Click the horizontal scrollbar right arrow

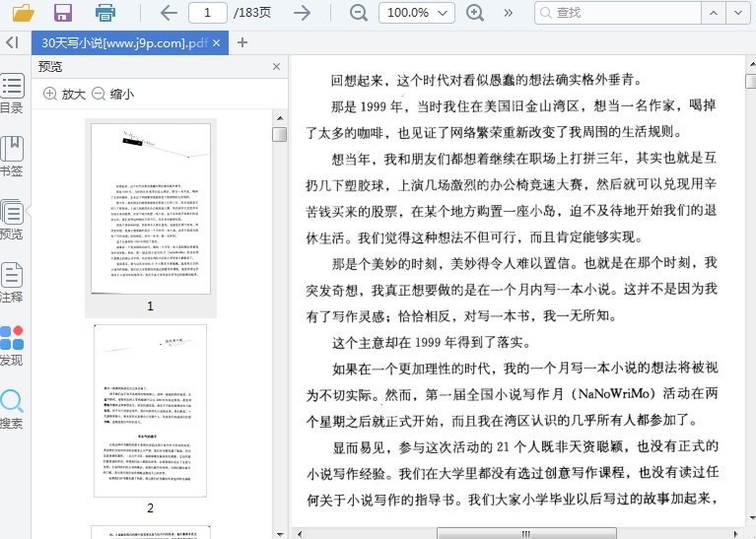coord(735,534)
